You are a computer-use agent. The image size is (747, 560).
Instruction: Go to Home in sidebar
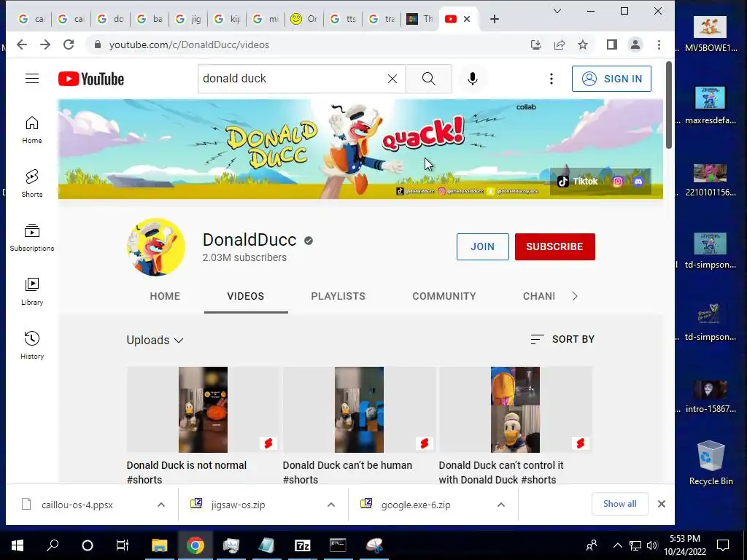pos(32,130)
